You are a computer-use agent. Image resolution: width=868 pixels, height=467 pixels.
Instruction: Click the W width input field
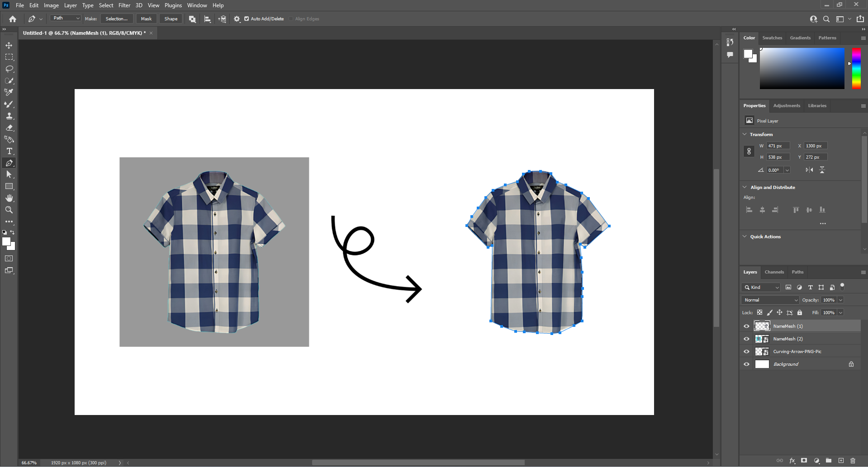777,146
